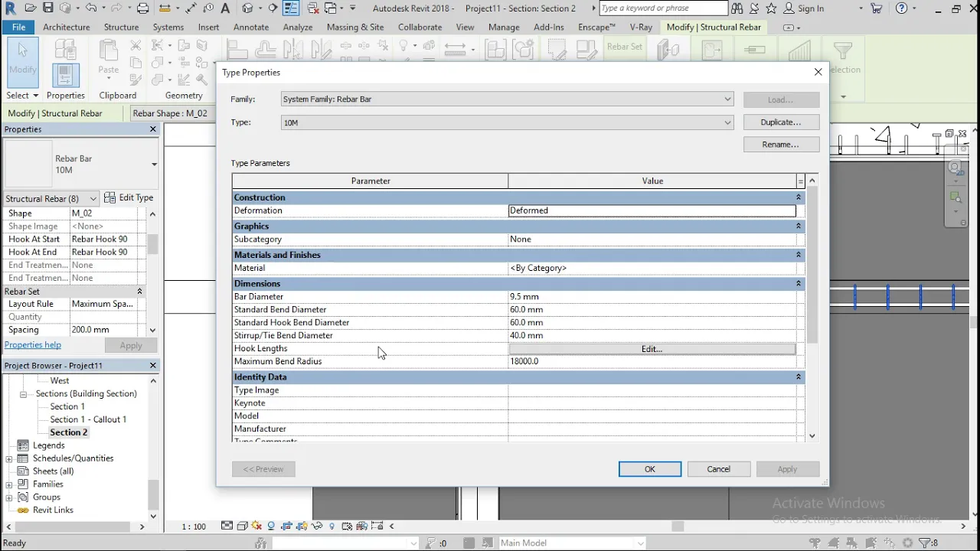Click the Print icon in quick access toolbar
Viewport: 980px width, 551px height.
click(x=142, y=8)
